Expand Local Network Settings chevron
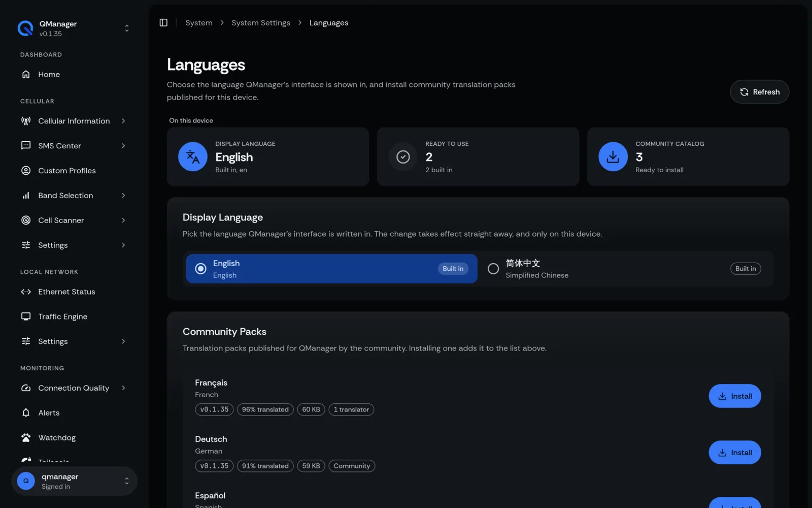812x508 pixels. point(123,341)
